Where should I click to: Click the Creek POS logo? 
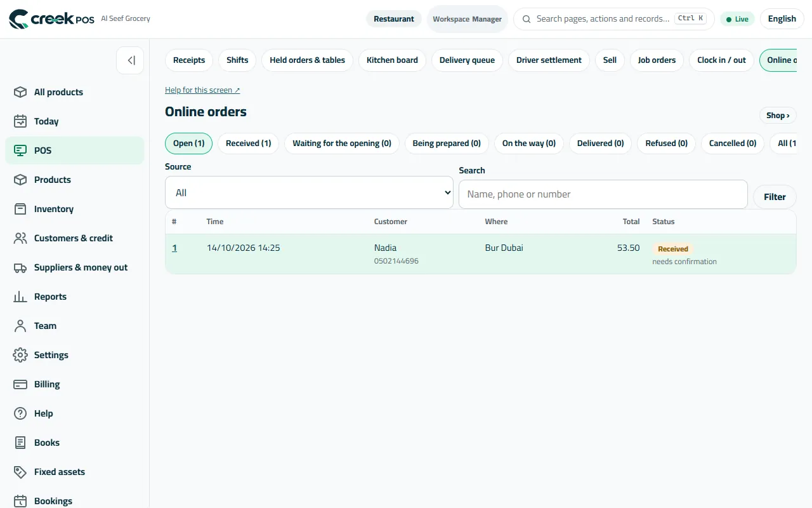point(51,19)
